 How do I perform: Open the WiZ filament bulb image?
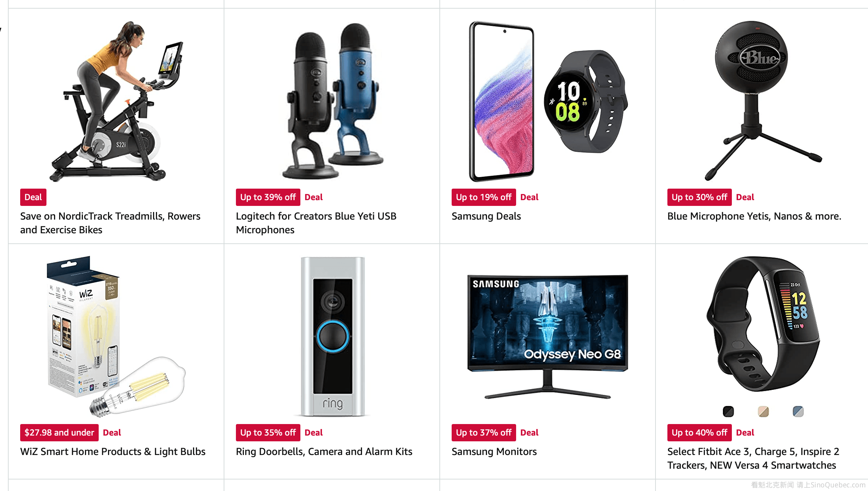point(116,336)
